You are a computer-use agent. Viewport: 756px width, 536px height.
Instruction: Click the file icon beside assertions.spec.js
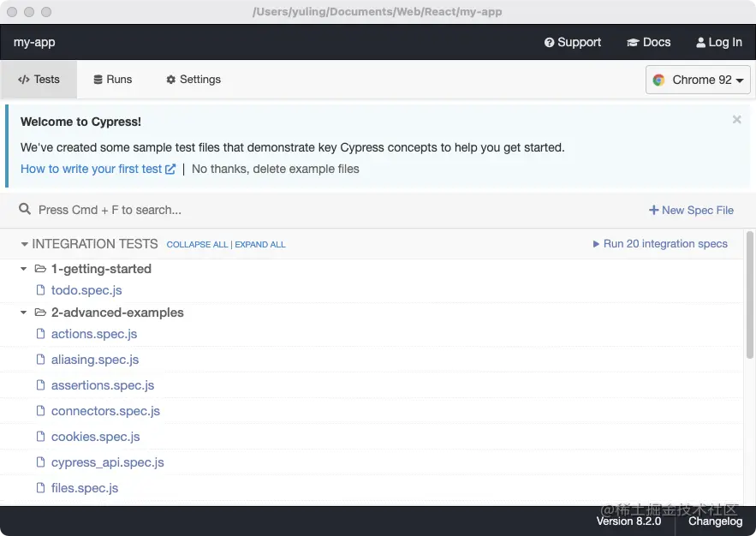41,384
